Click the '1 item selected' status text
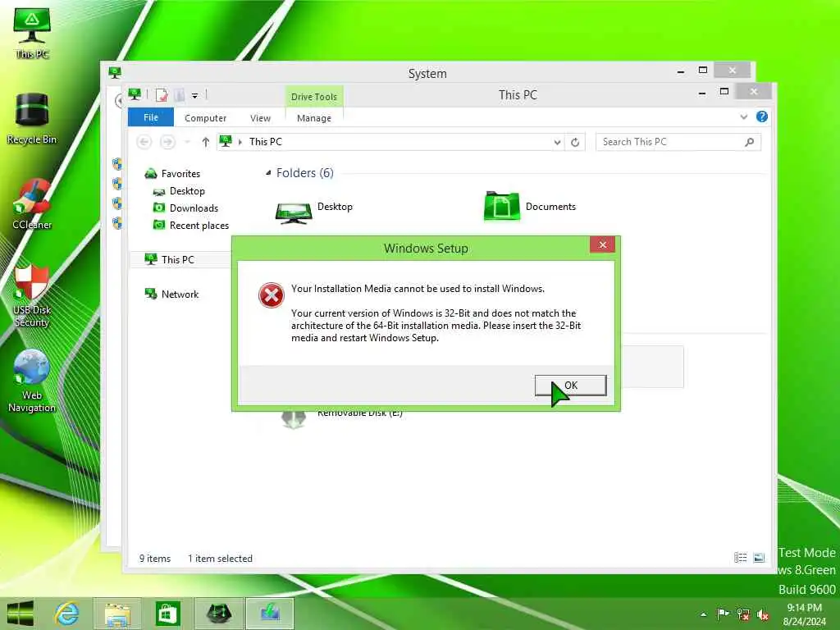Image resolution: width=840 pixels, height=630 pixels. click(x=220, y=558)
